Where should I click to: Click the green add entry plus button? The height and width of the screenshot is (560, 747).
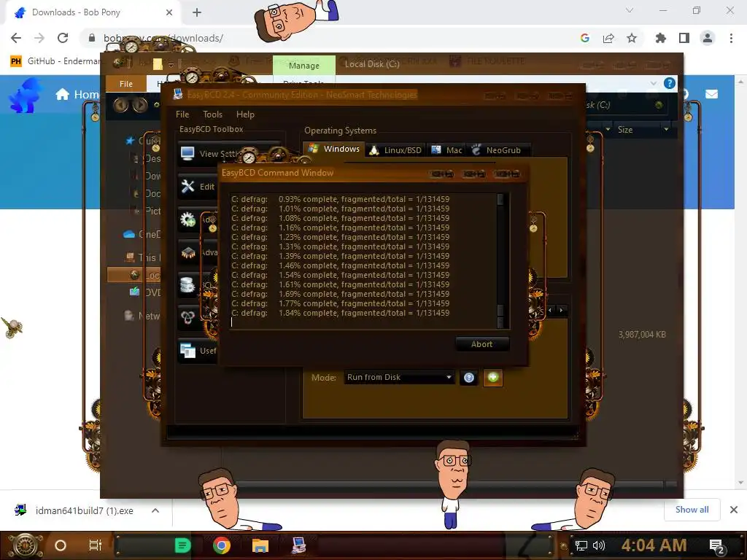493,378
